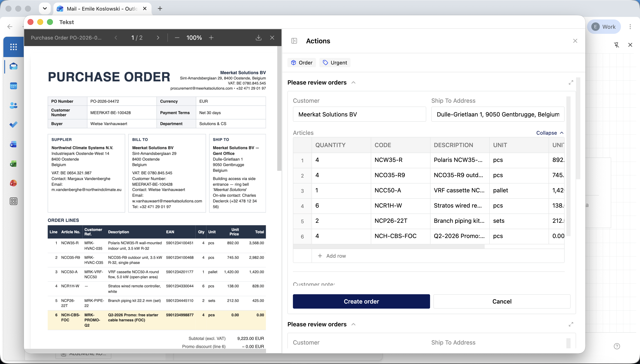Go to previous PDF page
The height and width of the screenshot is (364, 640).
pyautogui.click(x=116, y=38)
